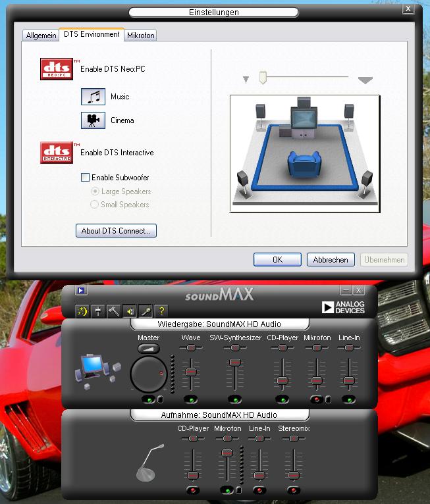Toggle Stereomix recording select button
The width and height of the screenshot is (430, 504).
pos(294,490)
